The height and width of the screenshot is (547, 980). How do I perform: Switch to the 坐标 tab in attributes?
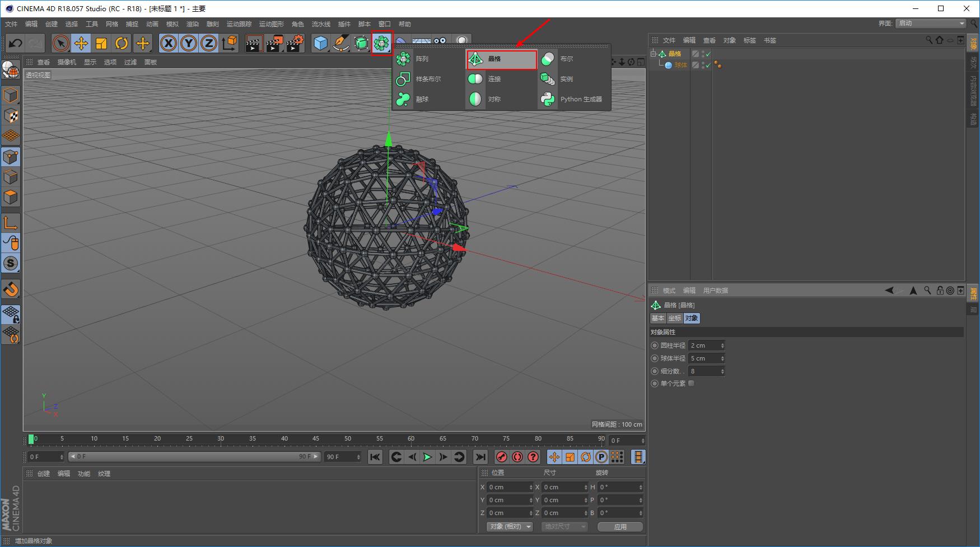point(674,318)
